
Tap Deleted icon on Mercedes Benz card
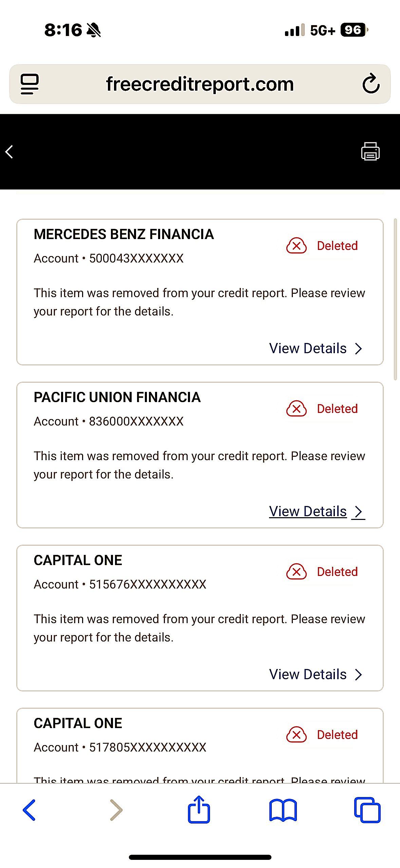point(296,246)
